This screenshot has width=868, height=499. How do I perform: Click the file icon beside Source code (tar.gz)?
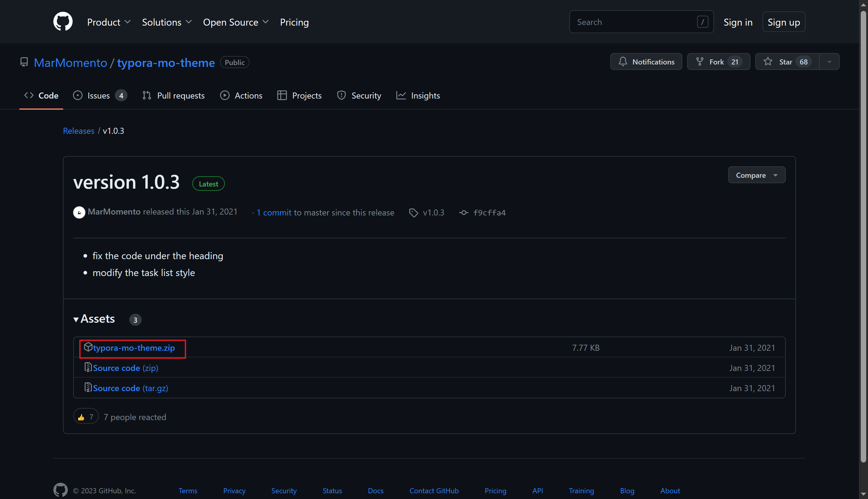tap(88, 387)
